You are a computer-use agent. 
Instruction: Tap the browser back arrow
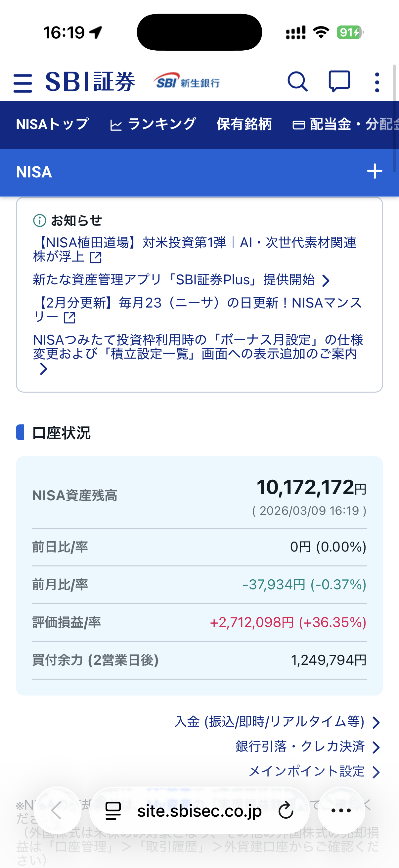57,810
